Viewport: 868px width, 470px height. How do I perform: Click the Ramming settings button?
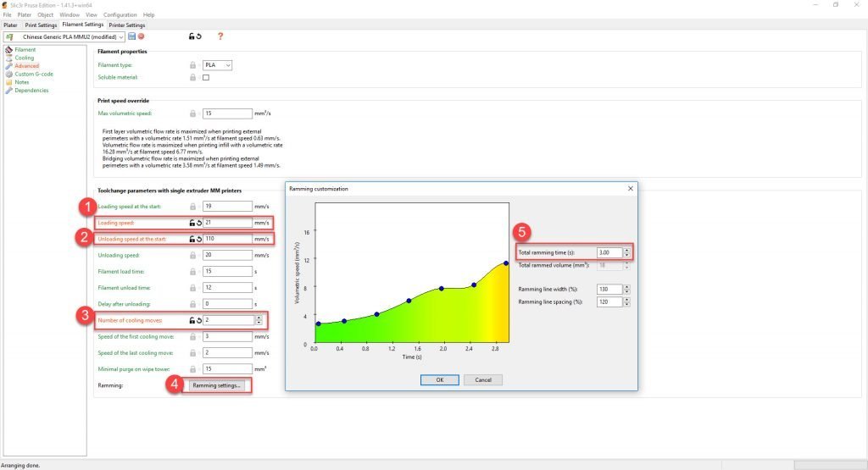(x=216, y=385)
